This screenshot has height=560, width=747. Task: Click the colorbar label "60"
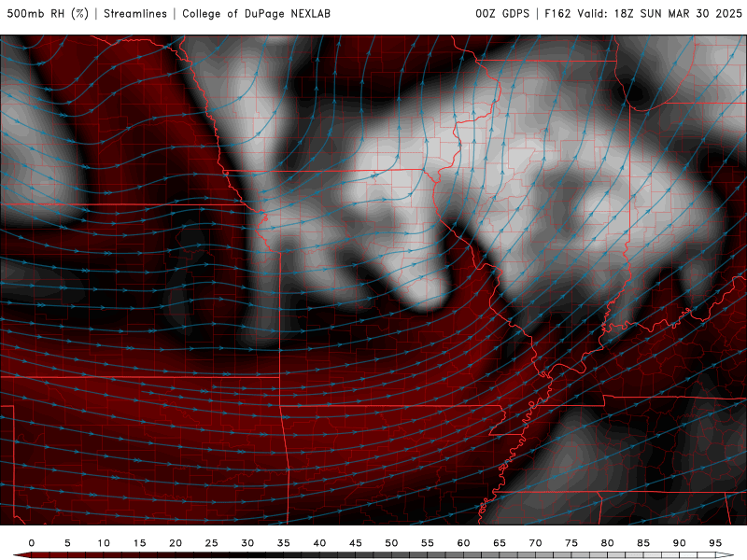(463, 543)
